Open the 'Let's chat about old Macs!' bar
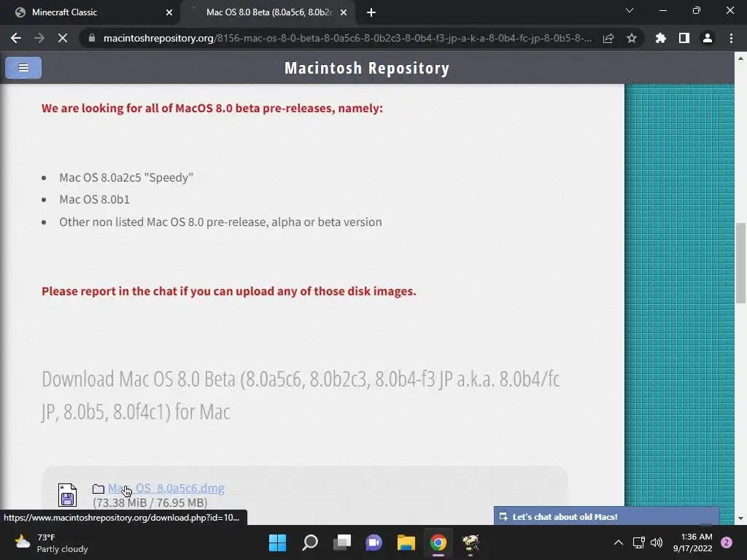 (x=606, y=517)
